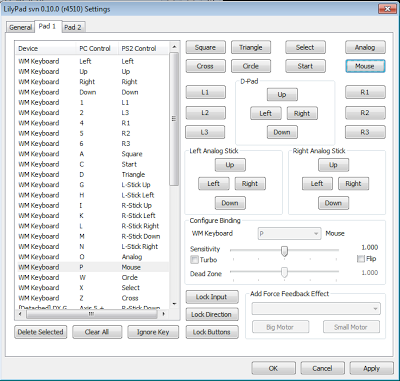Click the Lock Buttons button
Screen dimensions: 400x381
(x=212, y=332)
